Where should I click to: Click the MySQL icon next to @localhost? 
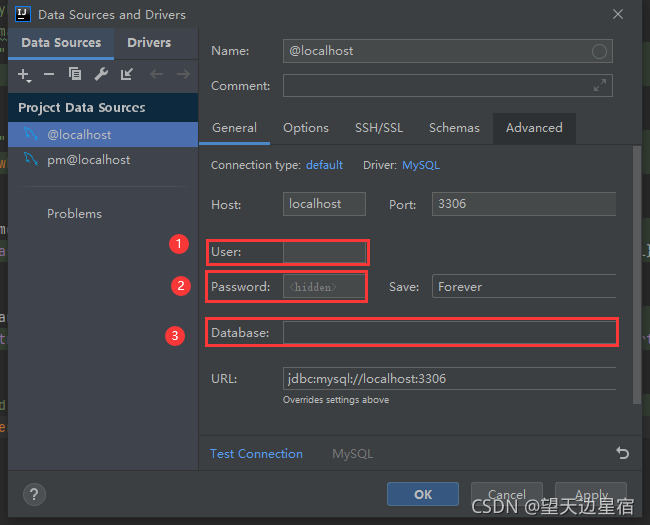[31, 134]
